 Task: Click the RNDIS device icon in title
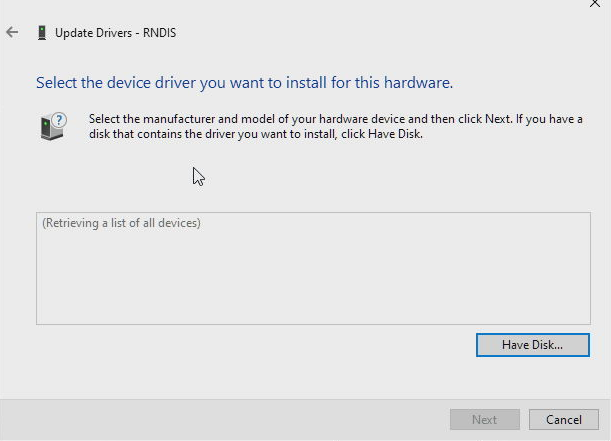pos(42,33)
